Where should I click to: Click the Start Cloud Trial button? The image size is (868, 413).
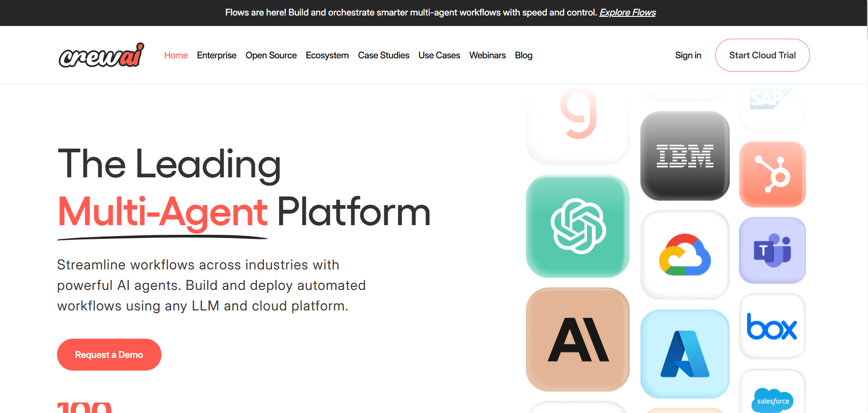click(763, 55)
